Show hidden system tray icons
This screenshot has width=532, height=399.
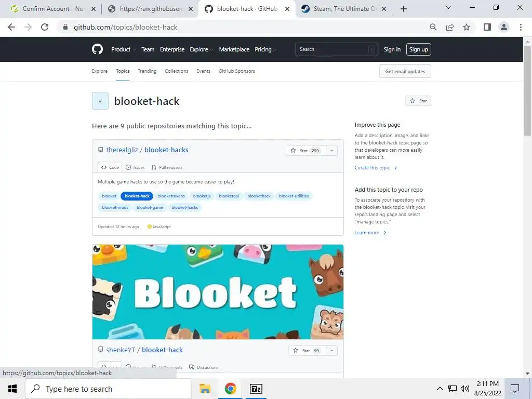[440, 389]
